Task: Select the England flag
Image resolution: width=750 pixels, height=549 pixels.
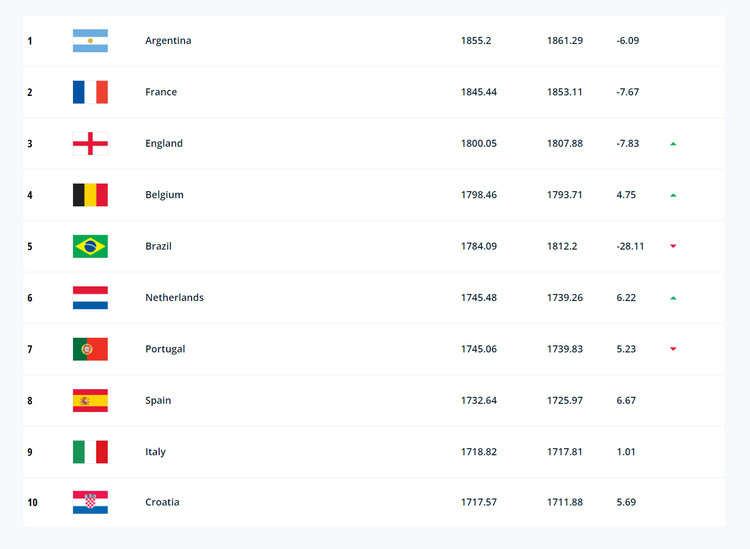Action: pyautogui.click(x=90, y=143)
